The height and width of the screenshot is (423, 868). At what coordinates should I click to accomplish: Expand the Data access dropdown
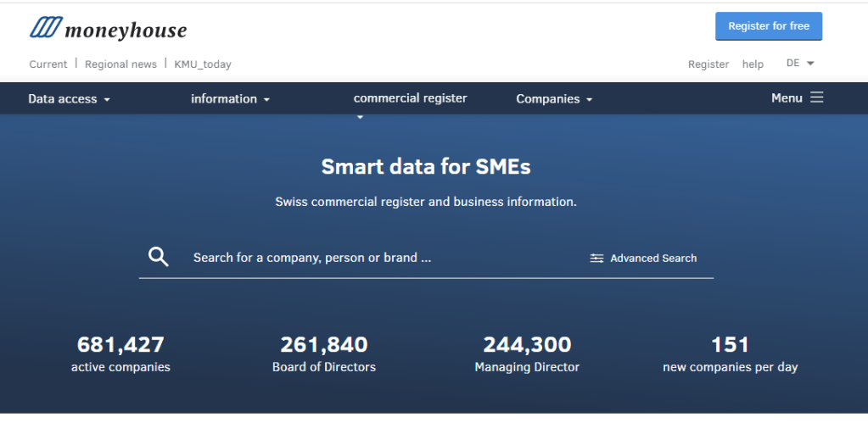point(70,99)
